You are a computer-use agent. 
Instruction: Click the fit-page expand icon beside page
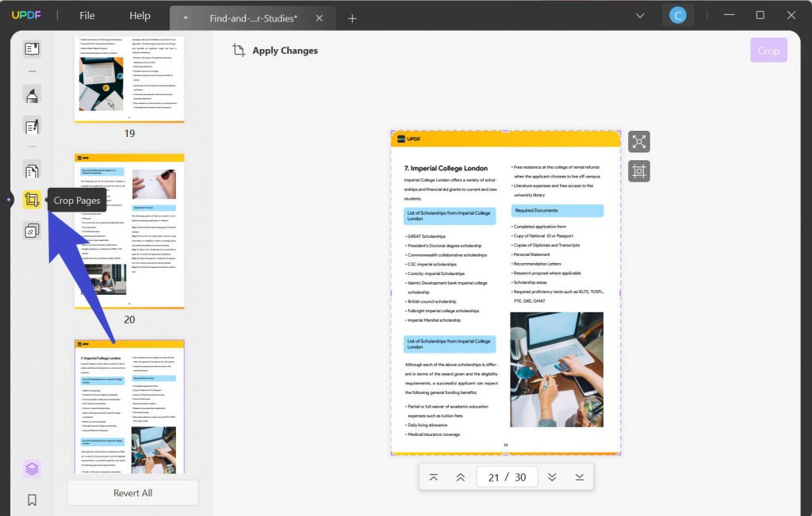639,142
